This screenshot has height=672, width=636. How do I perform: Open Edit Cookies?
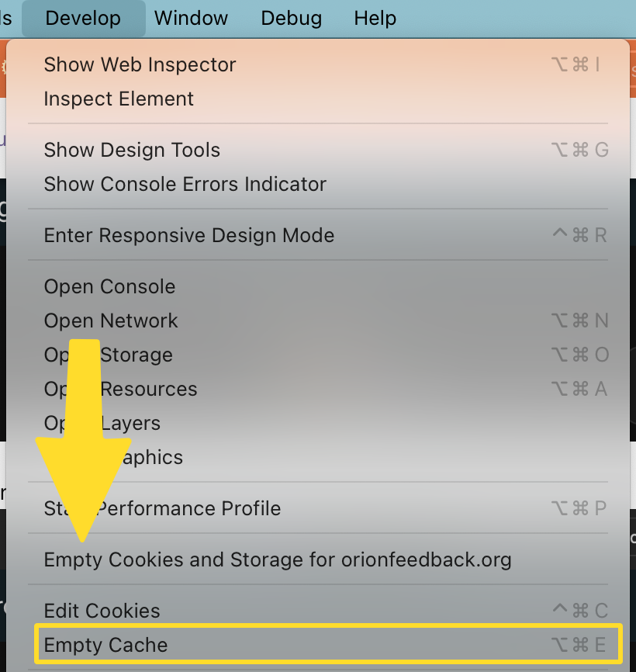tap(102, 611)
